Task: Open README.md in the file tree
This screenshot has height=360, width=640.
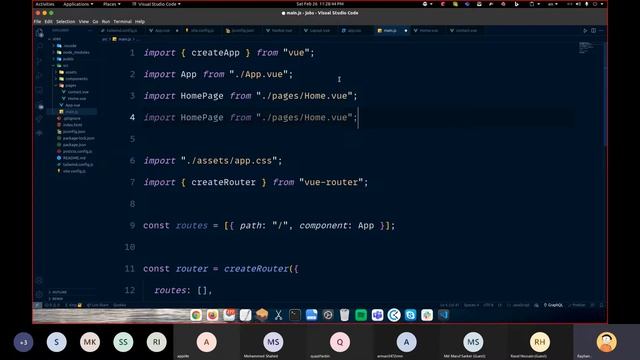Action: pyautogui.click(x=74, y=158)
